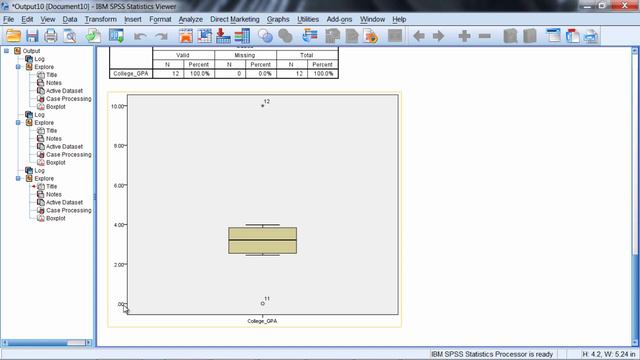Open the Help menu

point(399,19)
